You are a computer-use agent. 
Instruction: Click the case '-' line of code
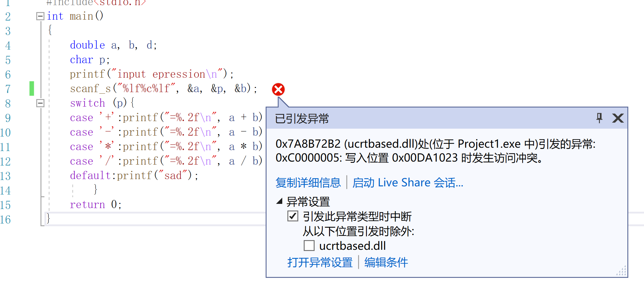pos(166,132)
